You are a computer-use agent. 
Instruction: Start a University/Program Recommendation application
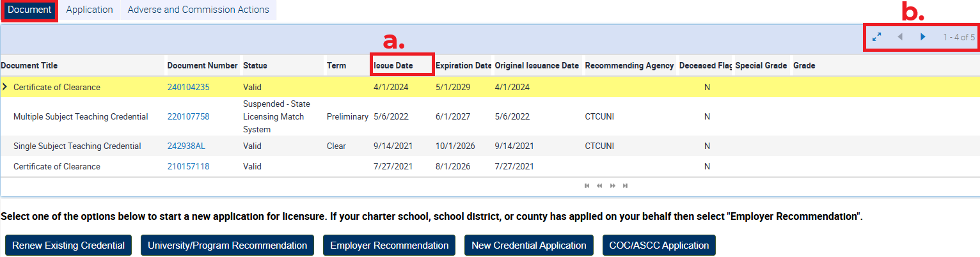point(227,245)
